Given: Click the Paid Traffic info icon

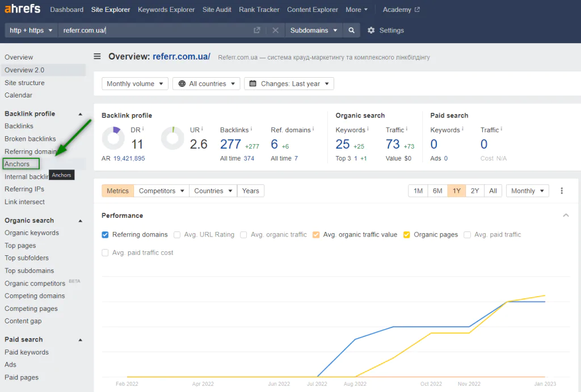Looking at the screenshot, I should tap(502, 129).
